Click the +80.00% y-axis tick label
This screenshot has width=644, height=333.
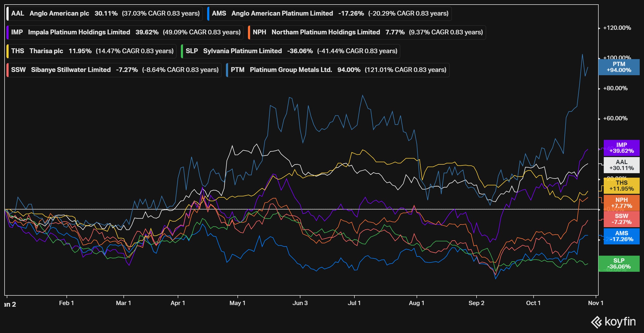(615, 88)
